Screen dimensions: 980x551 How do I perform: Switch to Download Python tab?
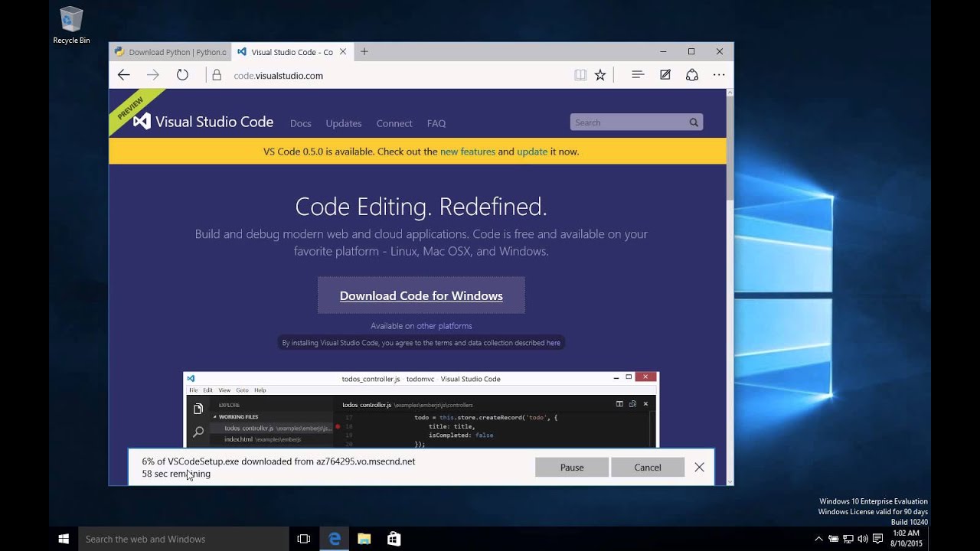(170, 52)
